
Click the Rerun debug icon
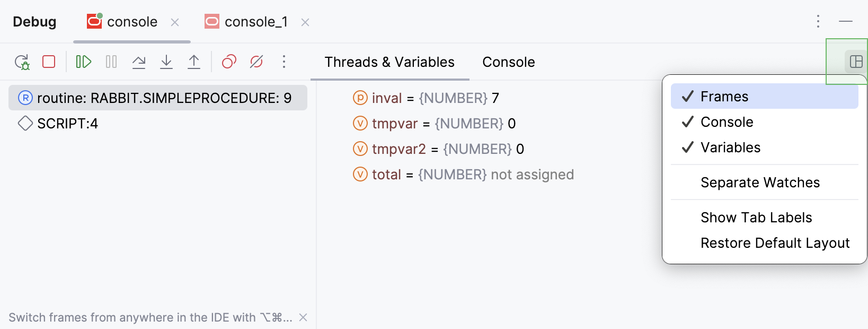(x=22, y=62)
